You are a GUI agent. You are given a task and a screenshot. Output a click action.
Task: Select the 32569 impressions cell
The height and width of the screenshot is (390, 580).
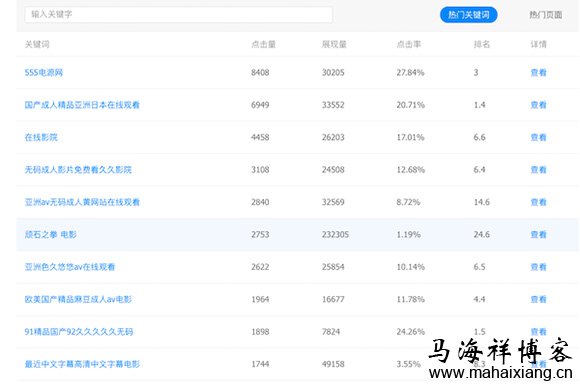(x=333, y=202)
